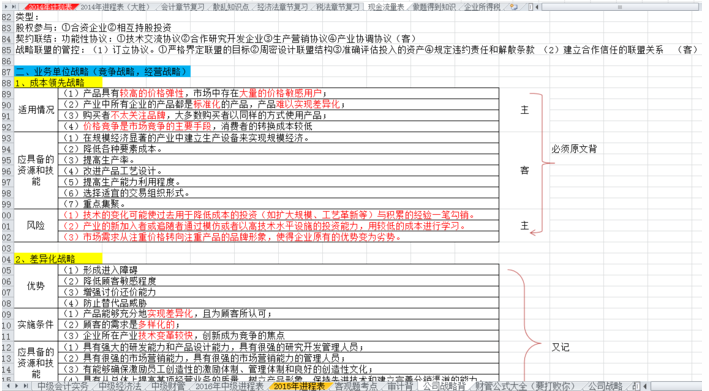The image size is (709, 391).
Task: Switch to the 会计章节复习 sheet tab
Action: pos(183,7)
